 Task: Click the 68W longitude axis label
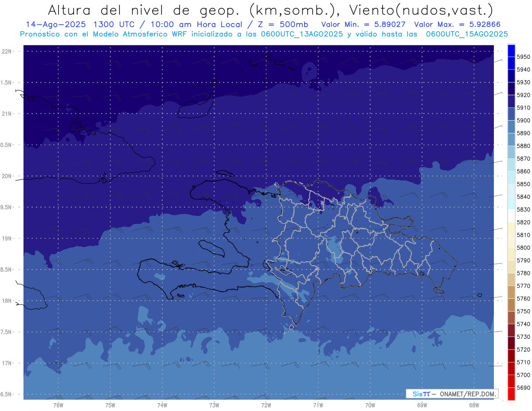point(474,405)
